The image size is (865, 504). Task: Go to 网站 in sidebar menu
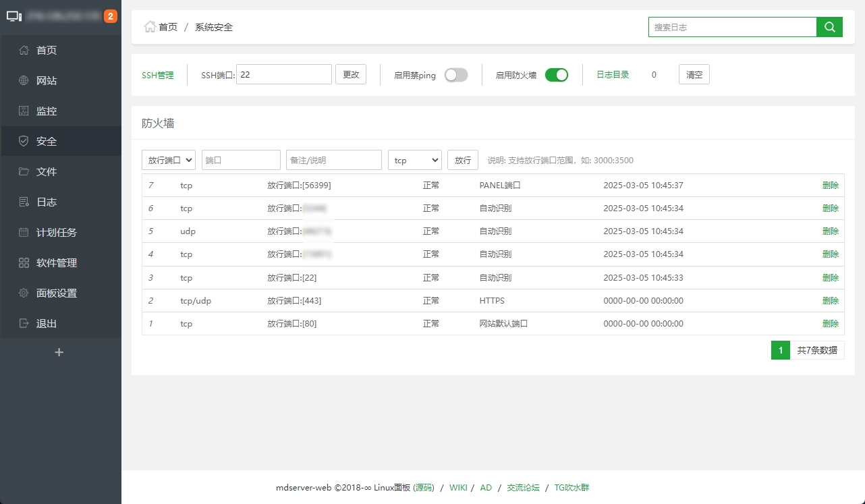click(x=47, y=80)
